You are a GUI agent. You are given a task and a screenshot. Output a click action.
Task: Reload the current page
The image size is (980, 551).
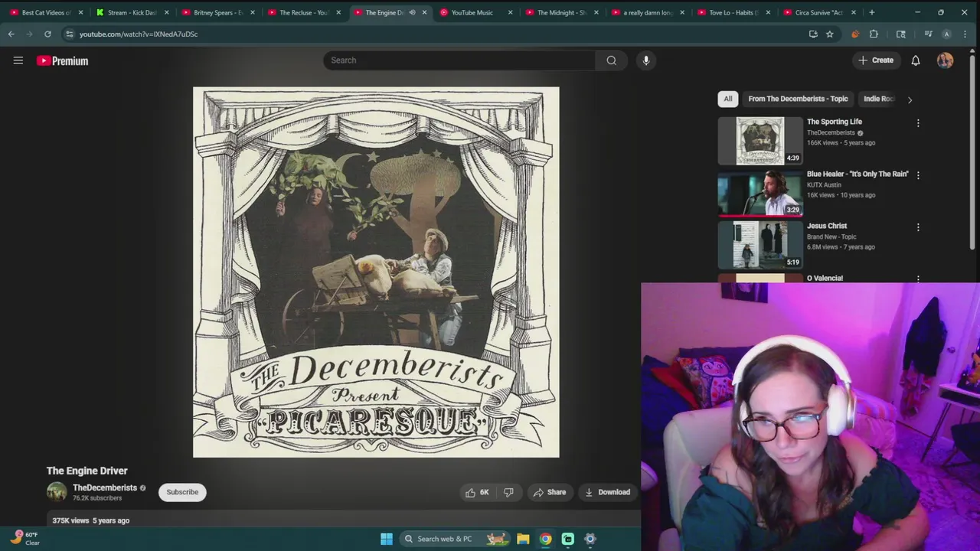pos(47,34)
